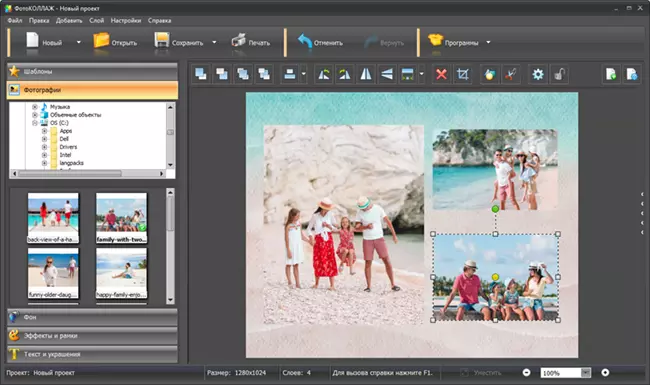650x385 pixels.
Task: Click the add new page icon
Action: tap(611, 74)
